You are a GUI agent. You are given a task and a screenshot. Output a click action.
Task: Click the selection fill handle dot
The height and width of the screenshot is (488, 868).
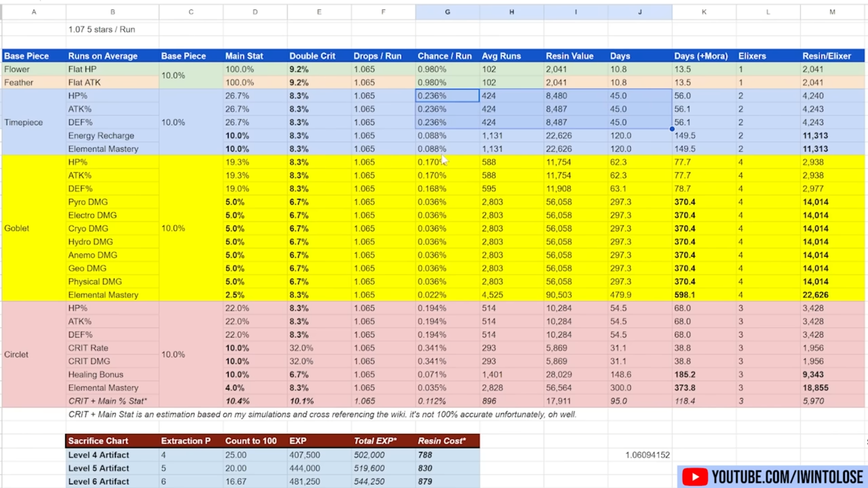point(672,129)
